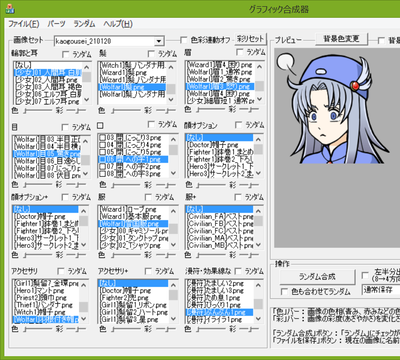Check ランダム for 髪 section
This screenshot has width=400, height=360.
[x=151, y=54]
